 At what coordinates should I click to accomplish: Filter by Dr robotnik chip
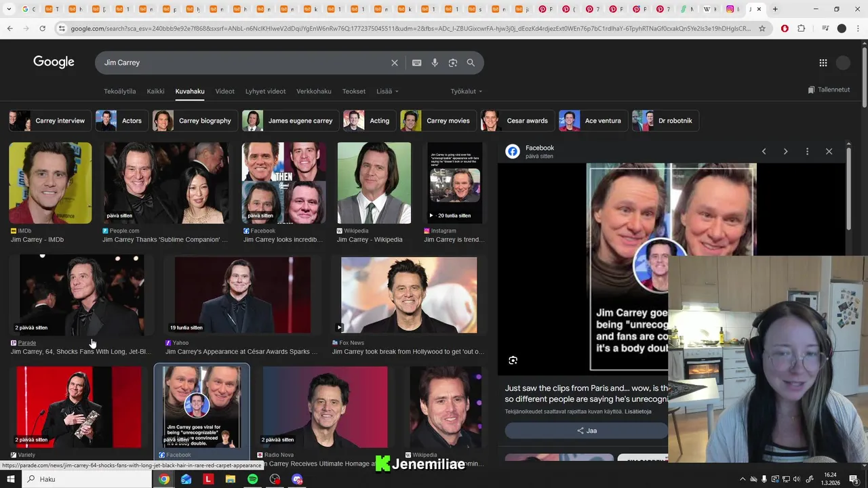pyautogui.click(x=665, y=121)
